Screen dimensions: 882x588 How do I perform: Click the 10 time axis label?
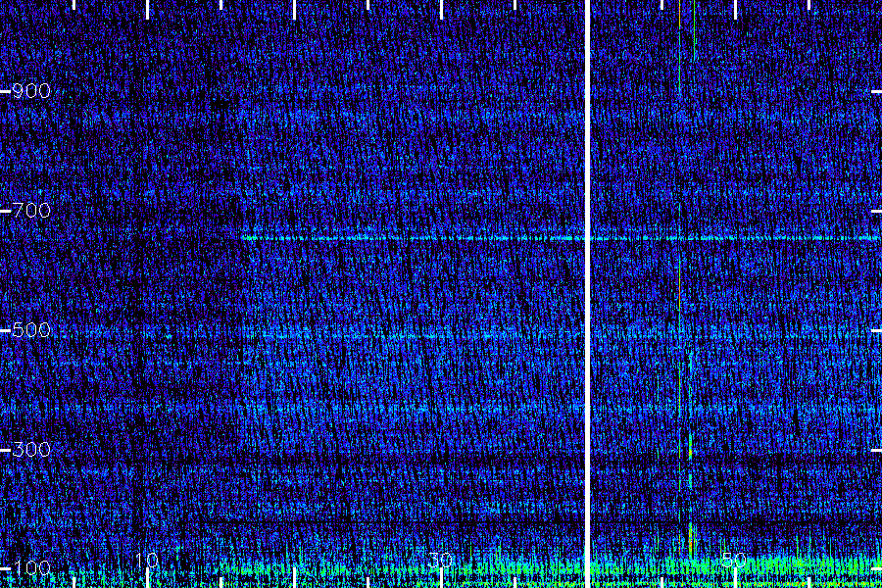pyautogui.click(x=146, y=561)
